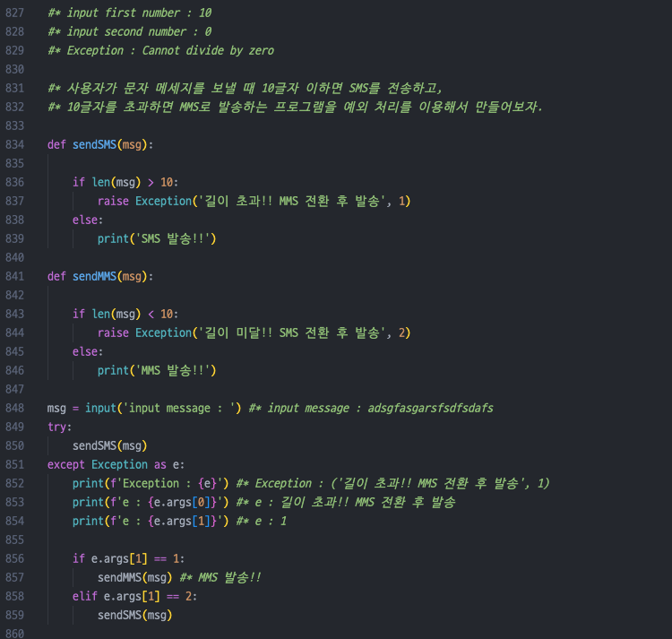This screenshot has width=672, height=639.
Task: Click 'elif e.args[1] == 2:' condition
Action: (135, 596)
